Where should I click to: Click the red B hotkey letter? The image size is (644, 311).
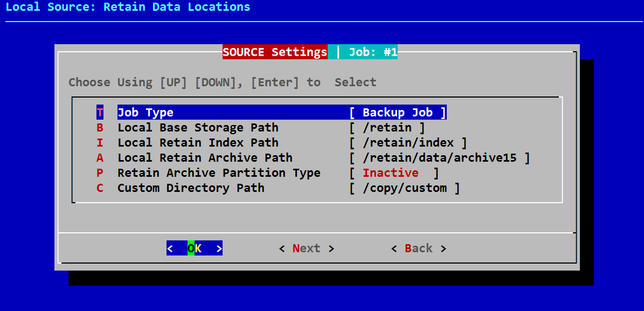[x=100, y=128]
